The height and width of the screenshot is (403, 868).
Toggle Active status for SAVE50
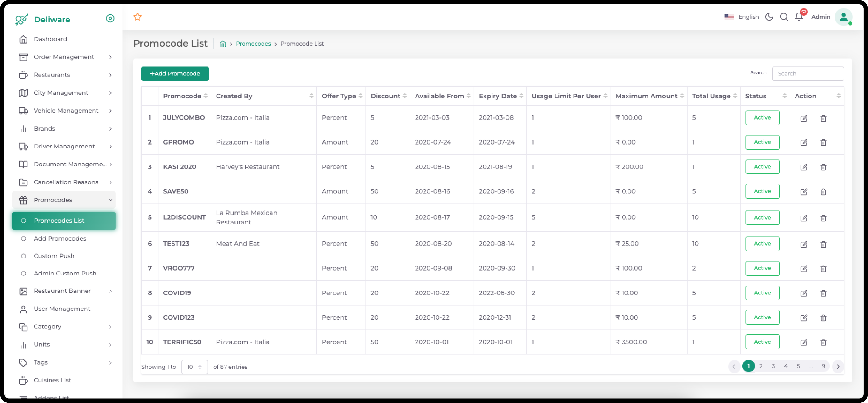(762, 191)
